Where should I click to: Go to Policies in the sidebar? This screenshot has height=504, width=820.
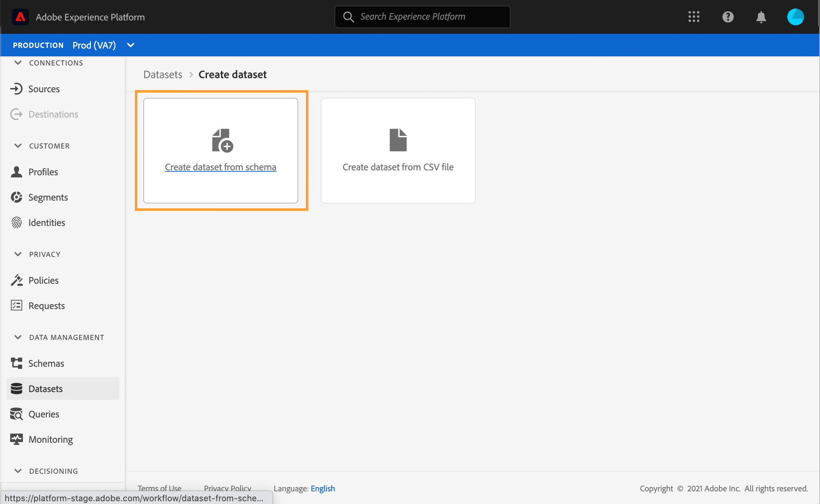click(43, 280)
